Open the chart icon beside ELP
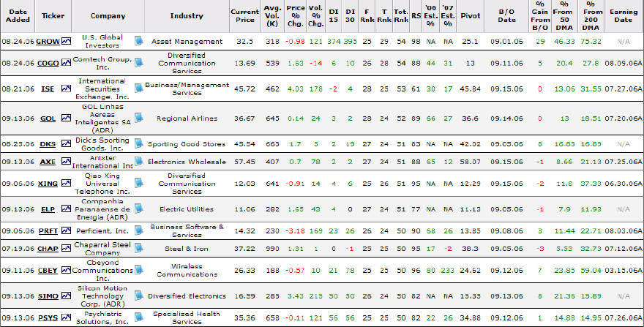 [x=66, y=208]
